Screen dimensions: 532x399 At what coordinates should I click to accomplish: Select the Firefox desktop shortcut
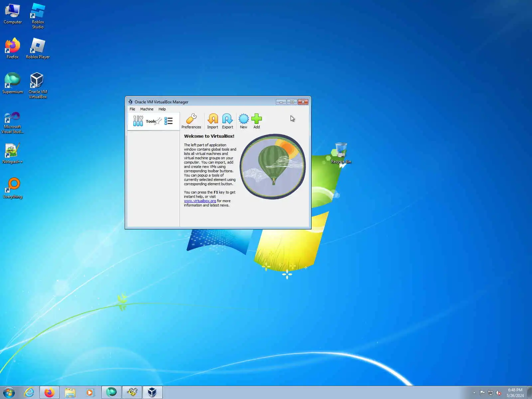(x=13, y=49)
